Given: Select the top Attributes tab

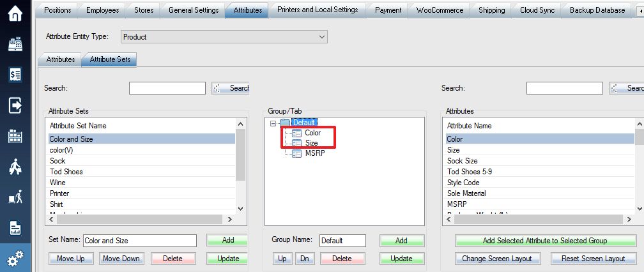Looking at the screenshot, I should [x=248, y=10].
